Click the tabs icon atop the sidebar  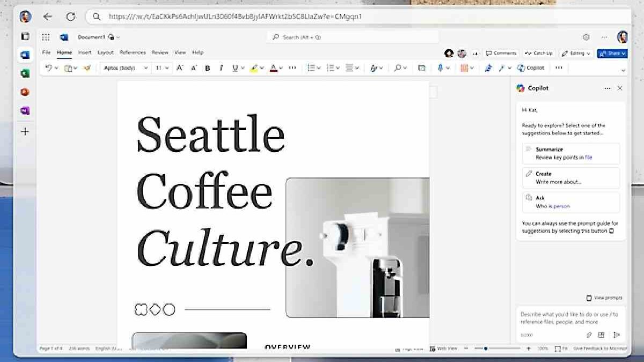(x=25, y=36)
